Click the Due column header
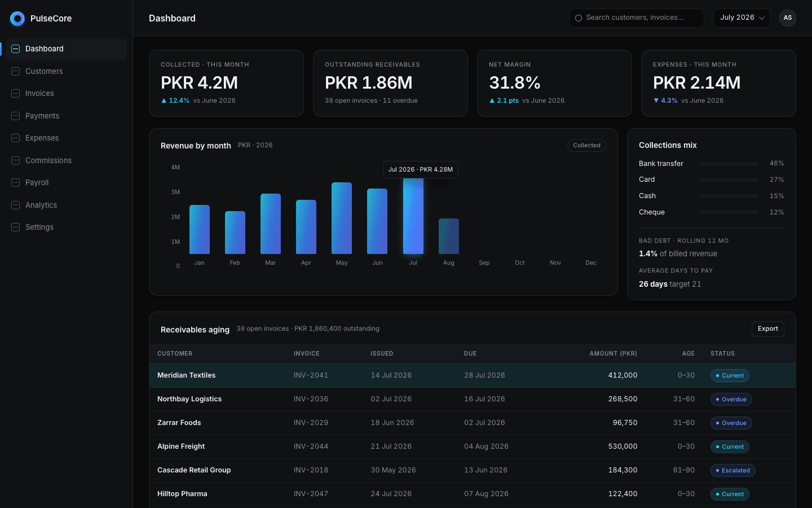 tap(470, 354)
